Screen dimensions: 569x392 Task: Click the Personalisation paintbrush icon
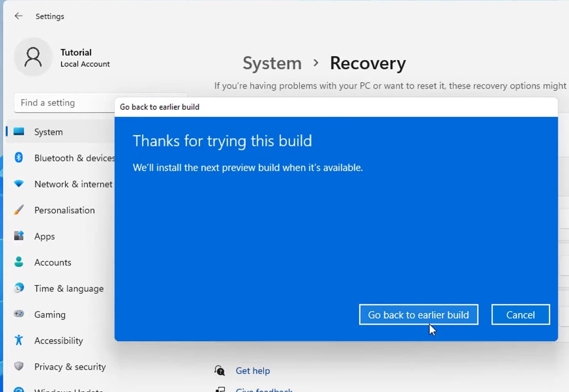(19, 210)
